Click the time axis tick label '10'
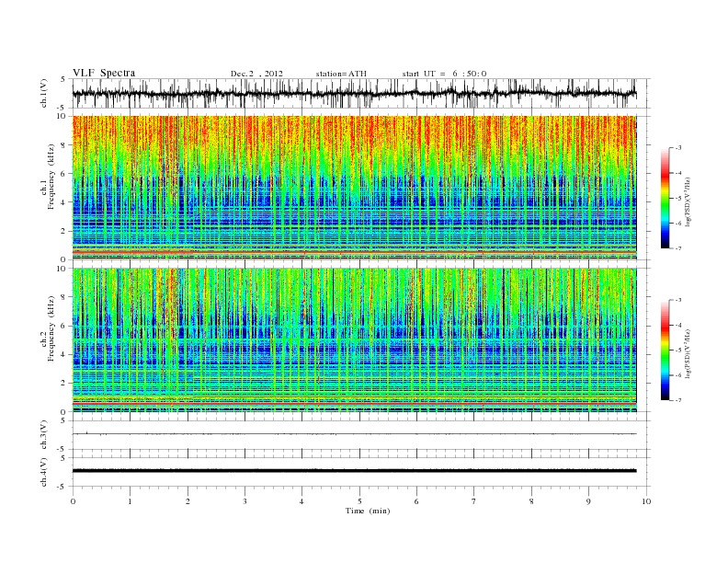 (x=646, y=501)
